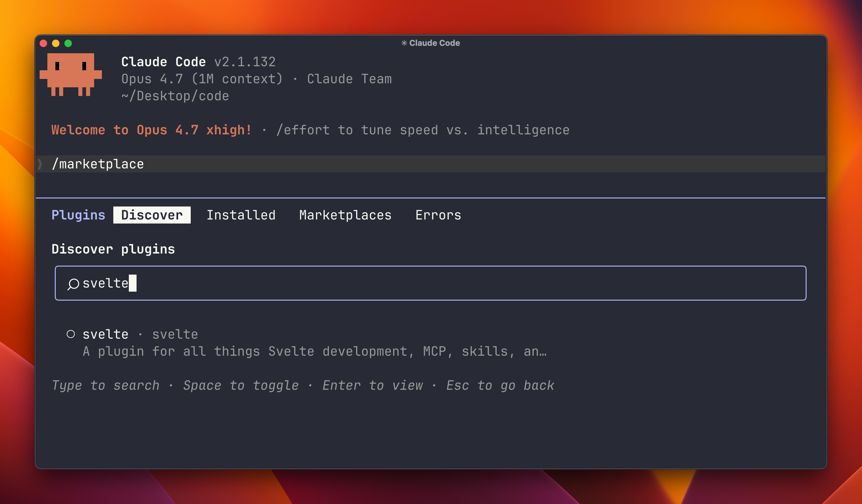Image resolution: width=862 pixels, height=504 pixels.
Task: Switch to the Discover tab
Action: [x=152, y=215]
